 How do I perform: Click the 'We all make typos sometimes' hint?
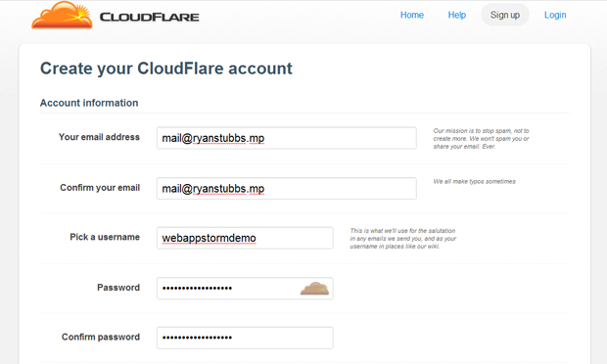point(474,181)
